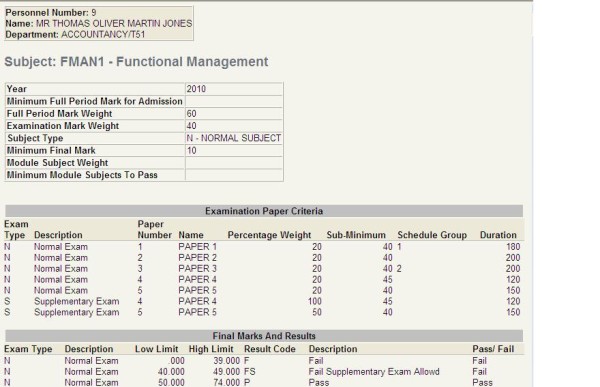Click the Result Code column header
The image size is (600, 387).
270,349
